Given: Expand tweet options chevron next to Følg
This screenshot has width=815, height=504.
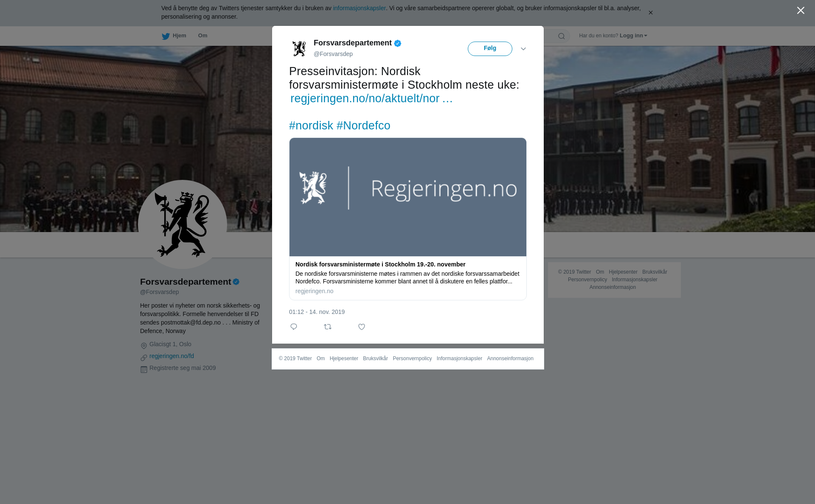Looking at the screenshot, I should point(523,49).
